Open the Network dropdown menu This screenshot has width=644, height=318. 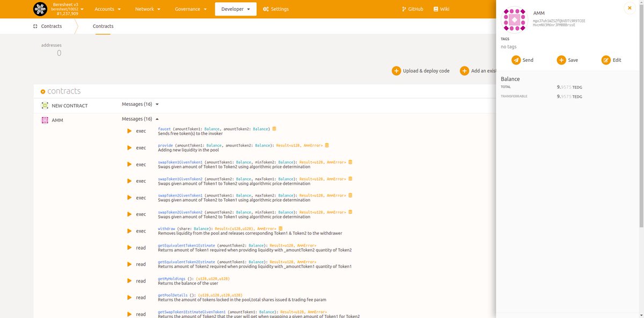coord(148,9)
